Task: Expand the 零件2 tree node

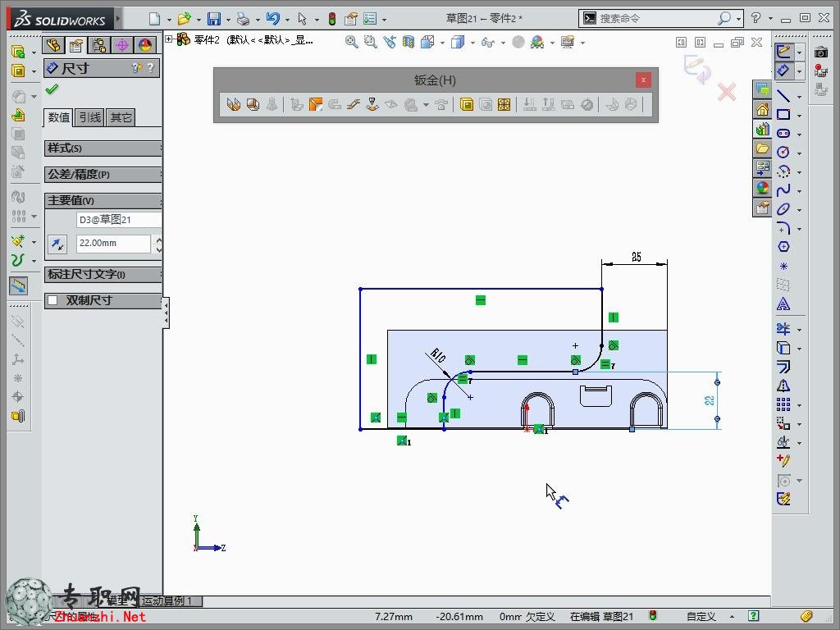Action: (x=169, y=39)
